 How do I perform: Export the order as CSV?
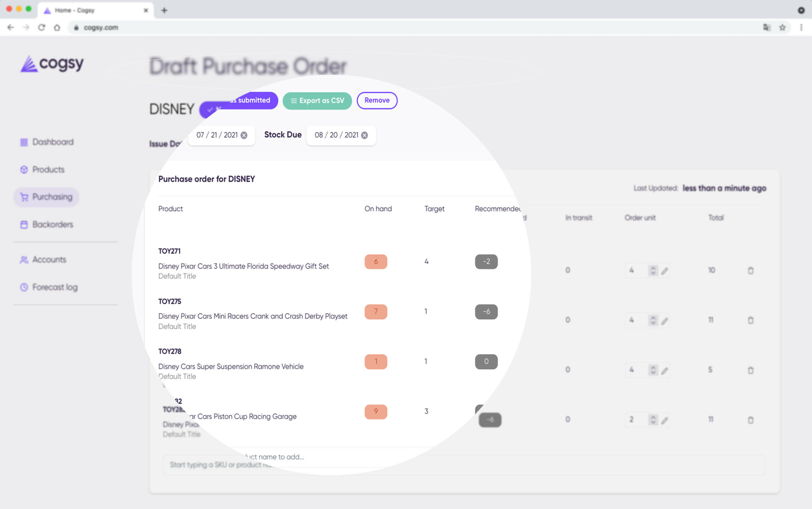(317, 101)
